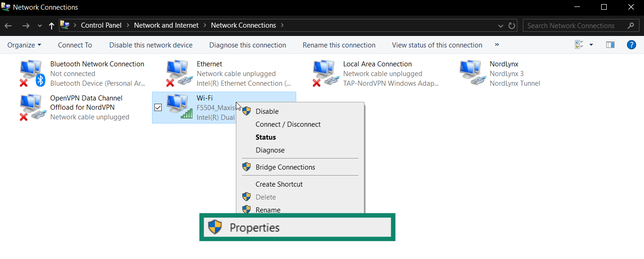
Task: Select Disable from the context menu
Action: pos(267,112)
